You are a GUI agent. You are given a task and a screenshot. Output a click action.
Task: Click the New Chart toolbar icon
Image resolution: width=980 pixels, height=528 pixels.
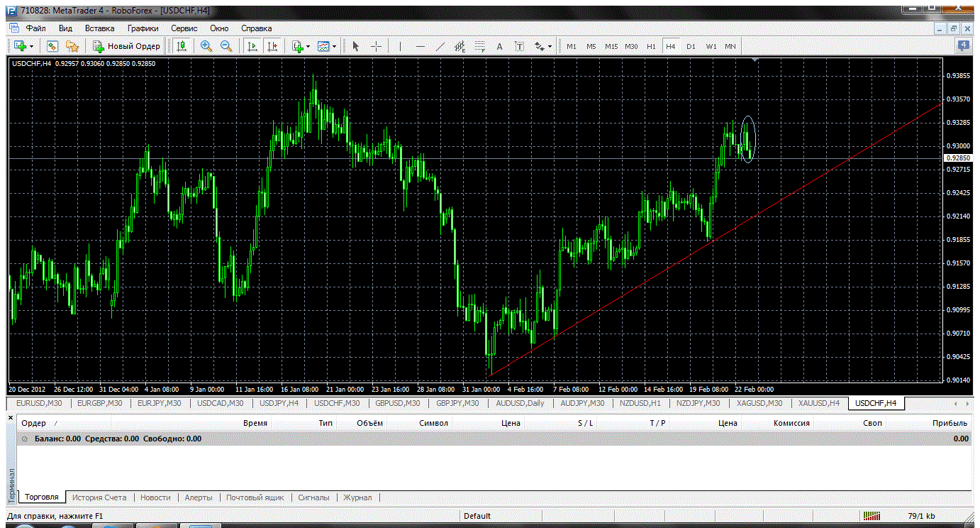(x=19, y=46)
